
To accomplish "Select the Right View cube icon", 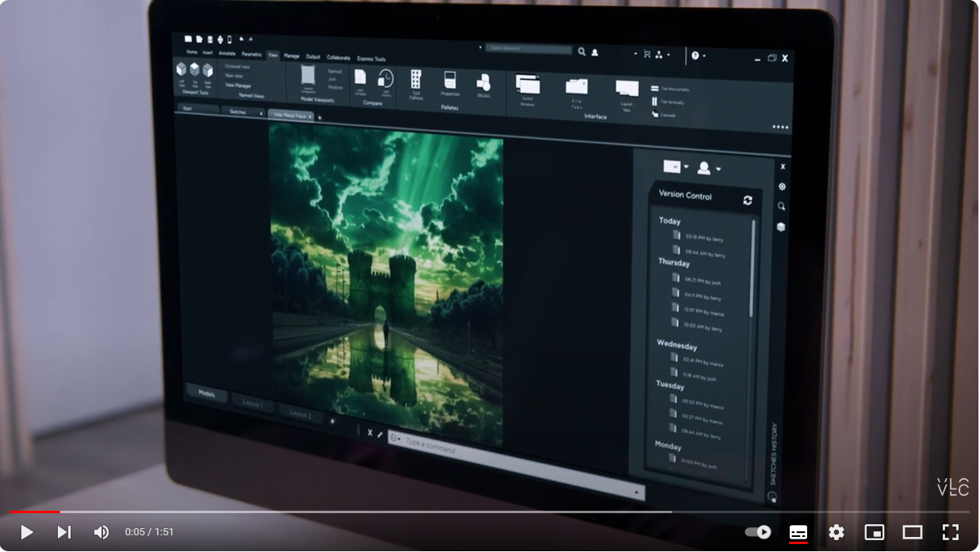I will [207, 71].
